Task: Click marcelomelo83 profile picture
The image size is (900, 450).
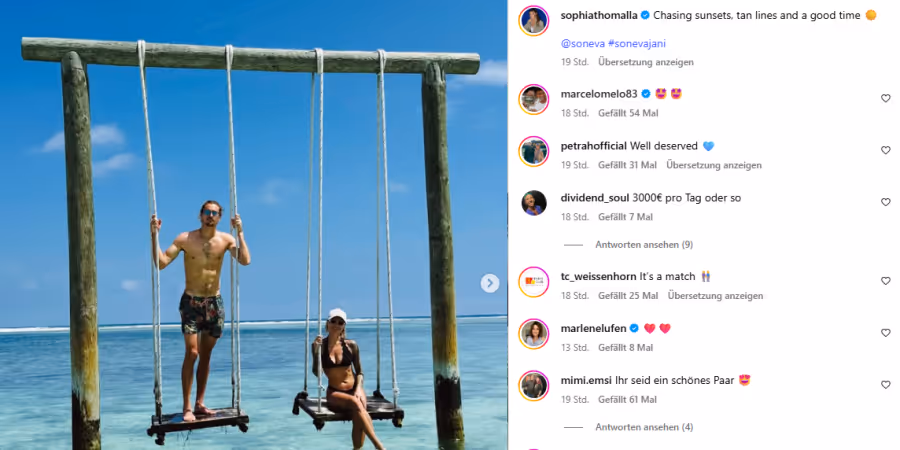Action: [x=534, y=99]
